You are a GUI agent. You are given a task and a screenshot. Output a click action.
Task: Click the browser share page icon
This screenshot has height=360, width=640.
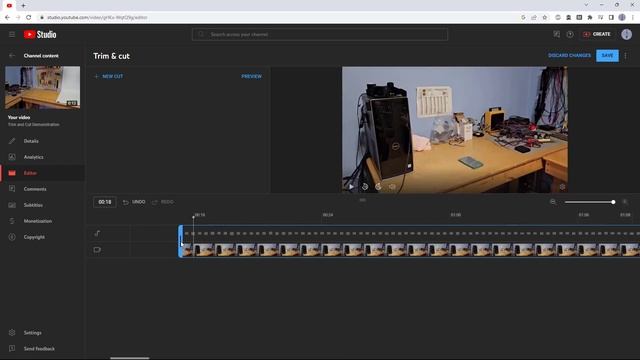click(x=534, y=18)
